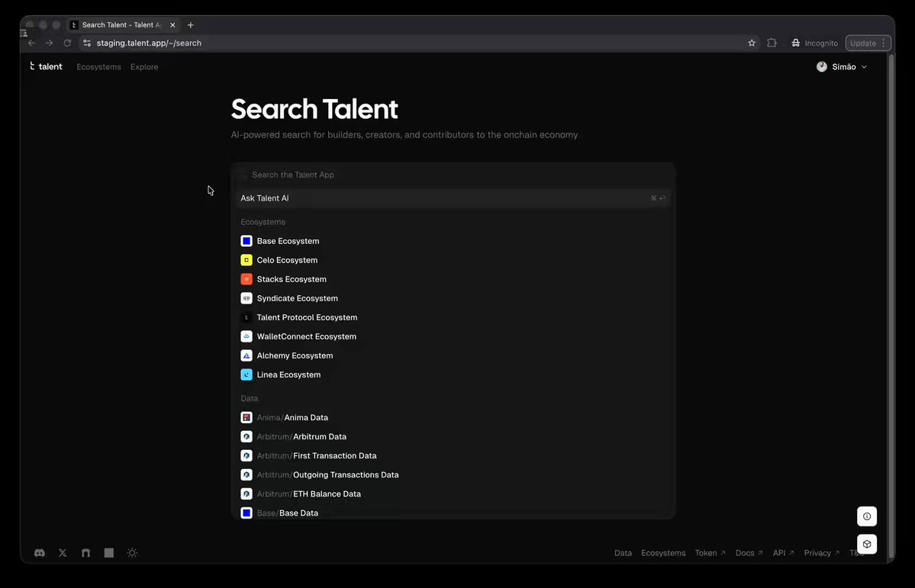This screenshot has height=588, width=915.
Task: Click the square footer social icon
Action: tap(109, 552)
